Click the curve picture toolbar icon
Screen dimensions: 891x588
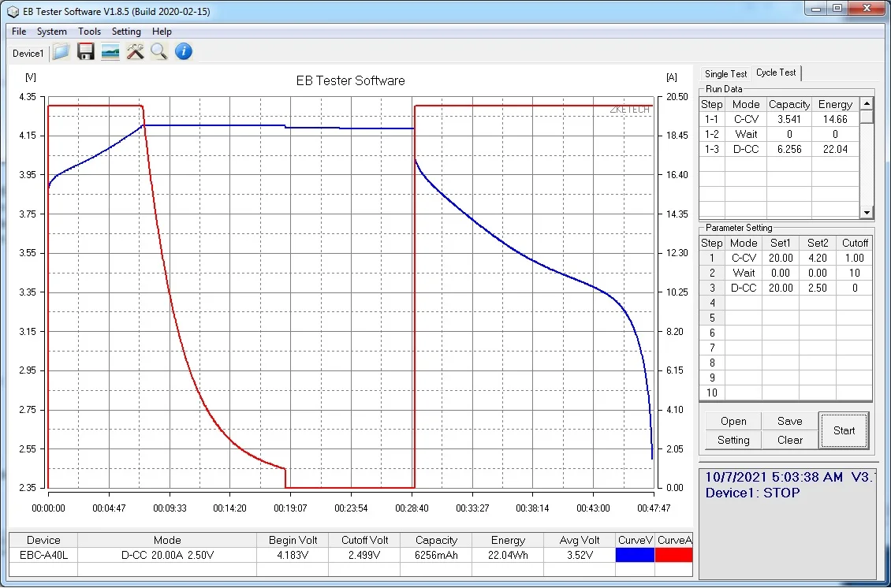pos(110,52)
